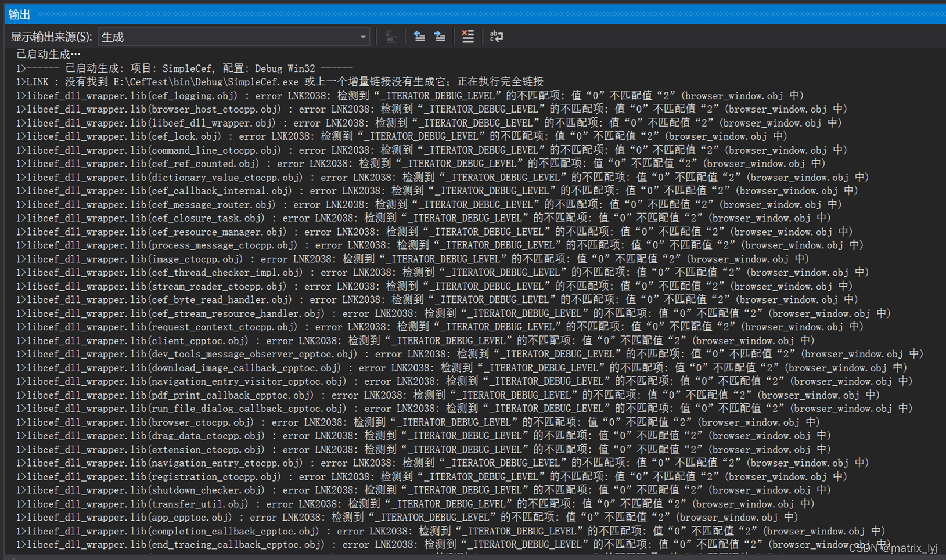Click the registration_ctocpp.obj error line
946x560 pixels.
click(432, 478)
